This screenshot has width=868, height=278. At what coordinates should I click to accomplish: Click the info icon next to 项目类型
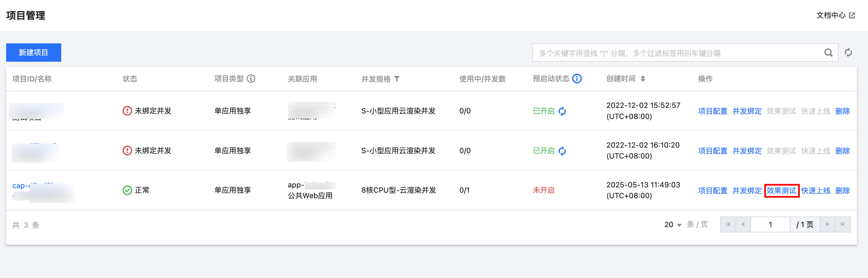coord(251,79)
